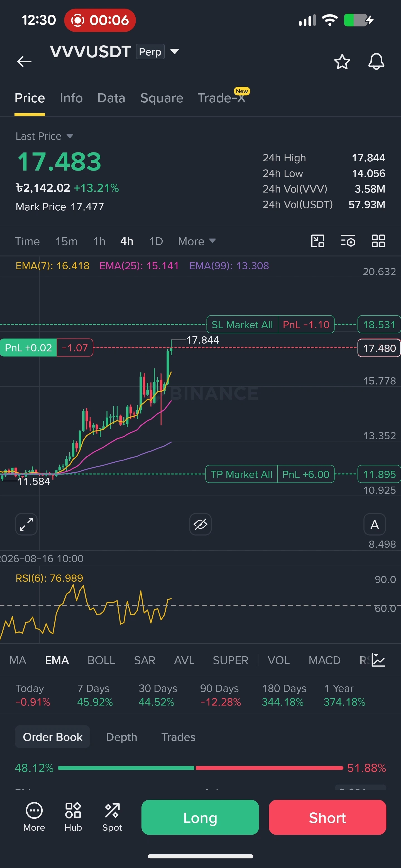Select the SL Market All order label
The width and height of the screenshot is (401, 868).
point(242,324)
